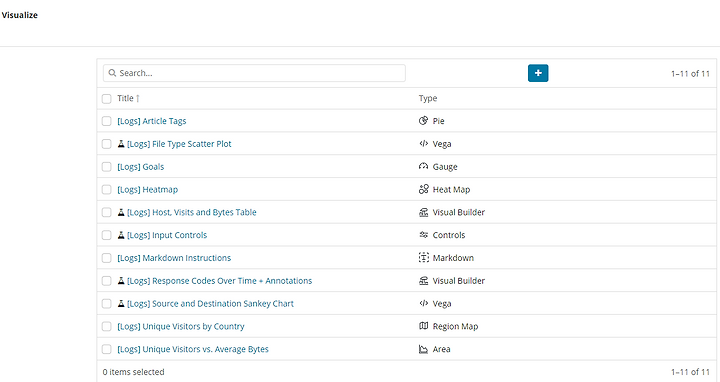
Task: Click the plus button to create visualization
Action: click(x=538, y=73)
